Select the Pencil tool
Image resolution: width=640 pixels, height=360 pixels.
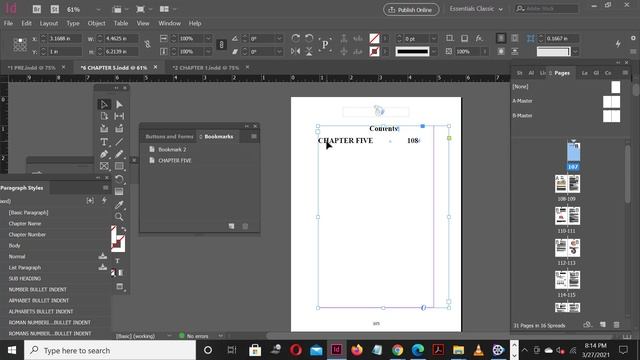click(119, 154)
